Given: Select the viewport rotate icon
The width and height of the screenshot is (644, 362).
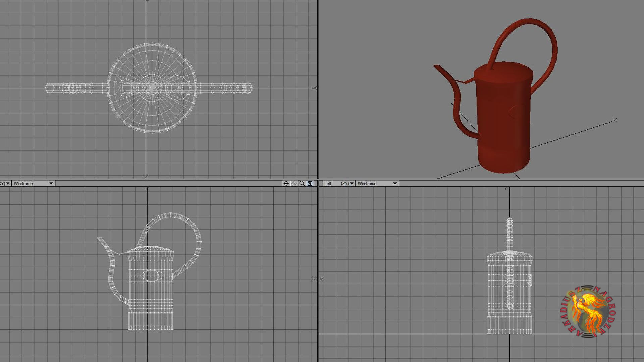Looking at the screenshot, I should pos(294,183).
